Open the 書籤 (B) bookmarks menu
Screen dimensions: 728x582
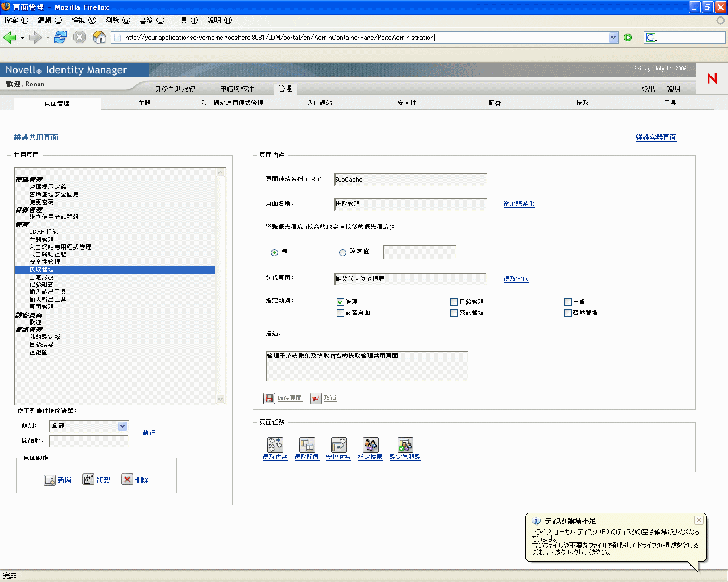pos(152,20)
